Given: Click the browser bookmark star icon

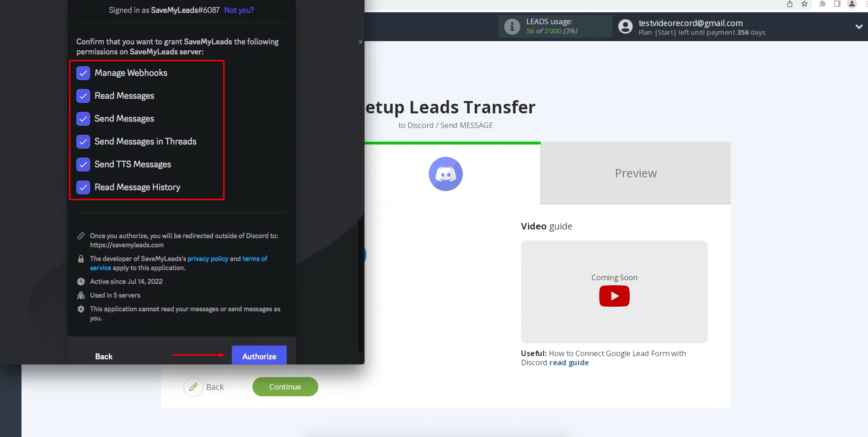Looking at the screenshot, I should pos(804,4).
